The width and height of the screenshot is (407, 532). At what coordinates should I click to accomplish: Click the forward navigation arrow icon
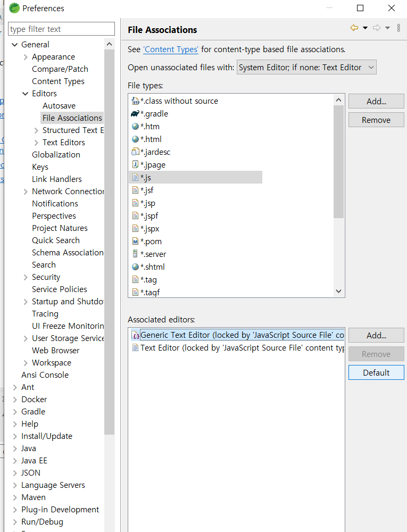point(377,28)
